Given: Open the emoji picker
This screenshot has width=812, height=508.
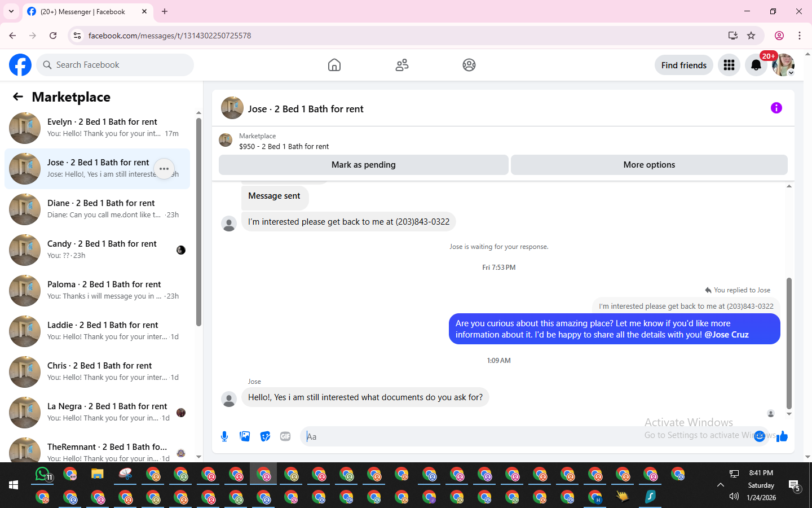Looking at the screenshot, I should tap(760, 436).
